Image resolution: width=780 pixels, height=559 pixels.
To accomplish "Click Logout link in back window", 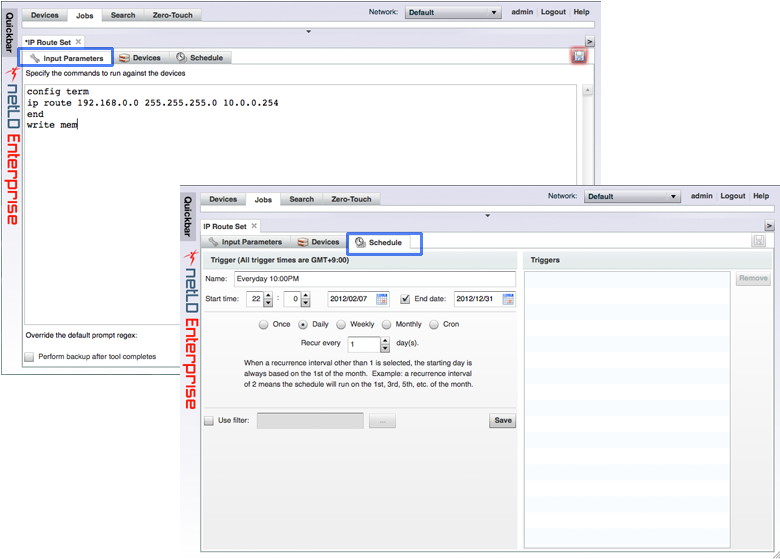I will (553, 12).
